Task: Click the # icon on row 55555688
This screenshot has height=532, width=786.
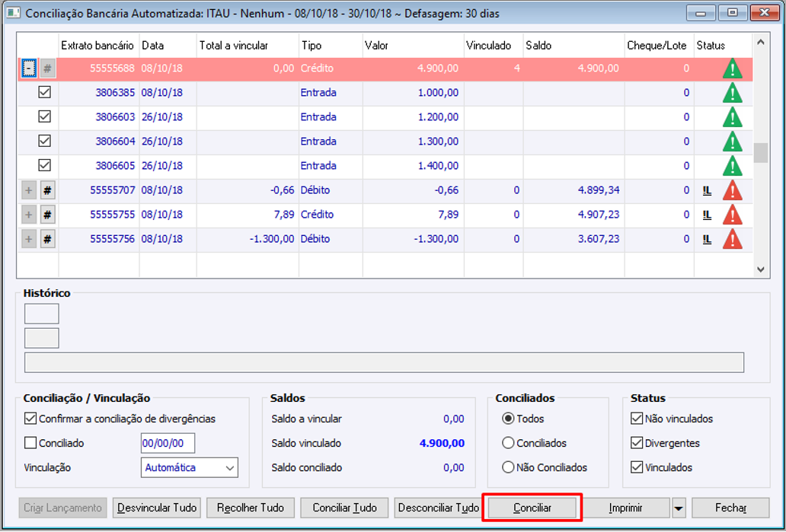Action: pyautogui.click(x=48, y=68)
